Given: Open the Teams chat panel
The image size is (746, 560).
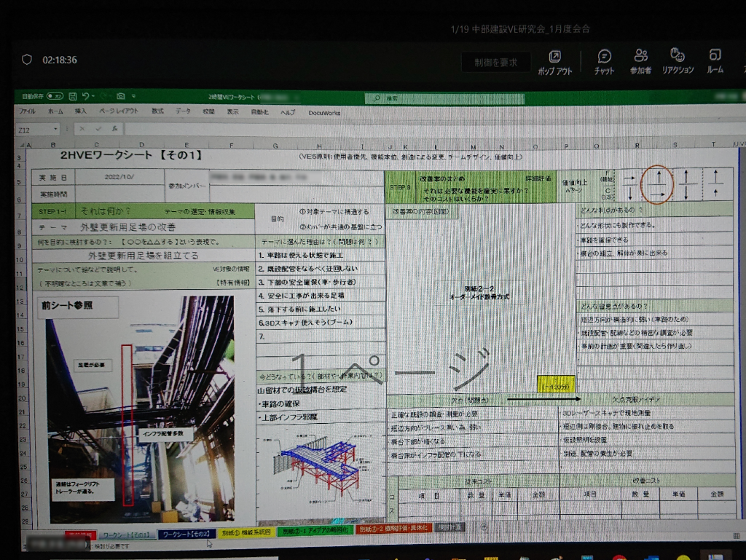Looking at the screenshot, I should point(604,62).
